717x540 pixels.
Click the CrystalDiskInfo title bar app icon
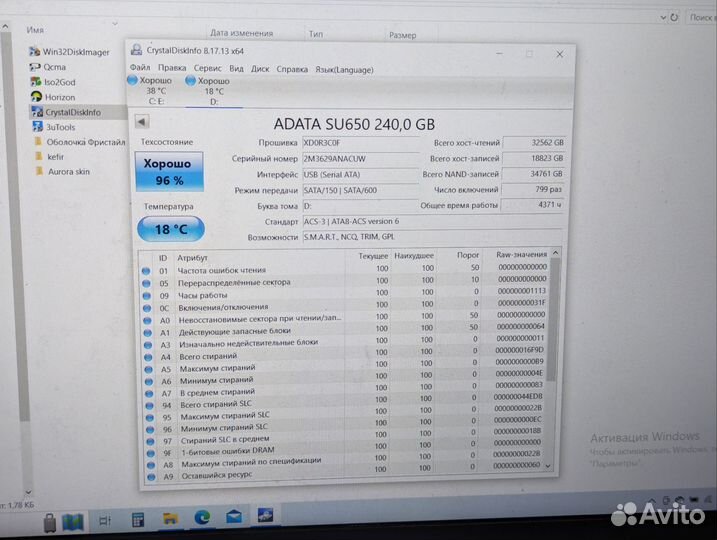coord(136,50)
